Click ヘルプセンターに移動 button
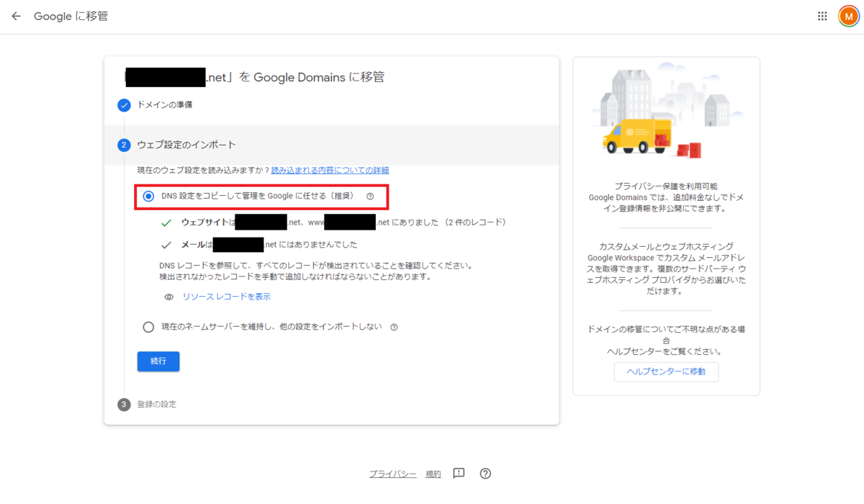Image resolution: width=864 pixels, height=504 pixels. 666,372
